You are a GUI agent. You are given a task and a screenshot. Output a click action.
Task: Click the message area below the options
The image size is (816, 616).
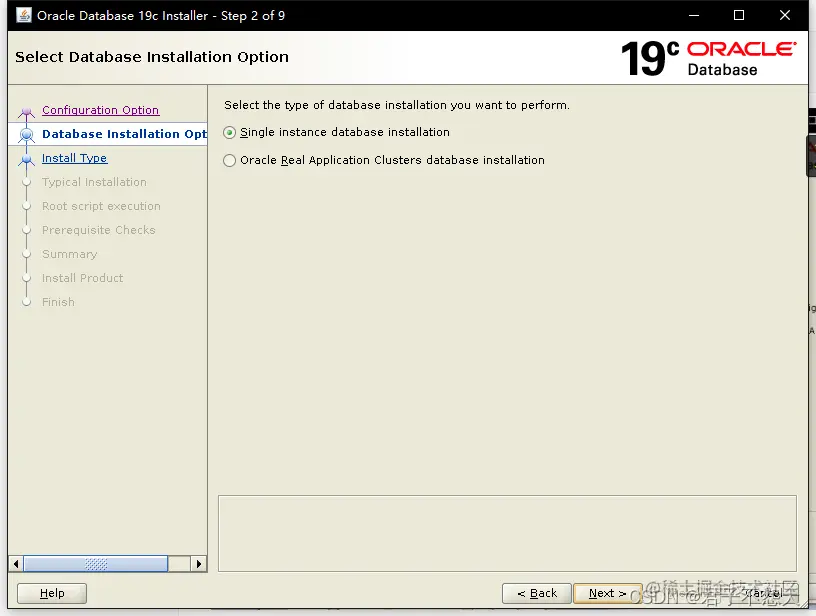point(507,534)
